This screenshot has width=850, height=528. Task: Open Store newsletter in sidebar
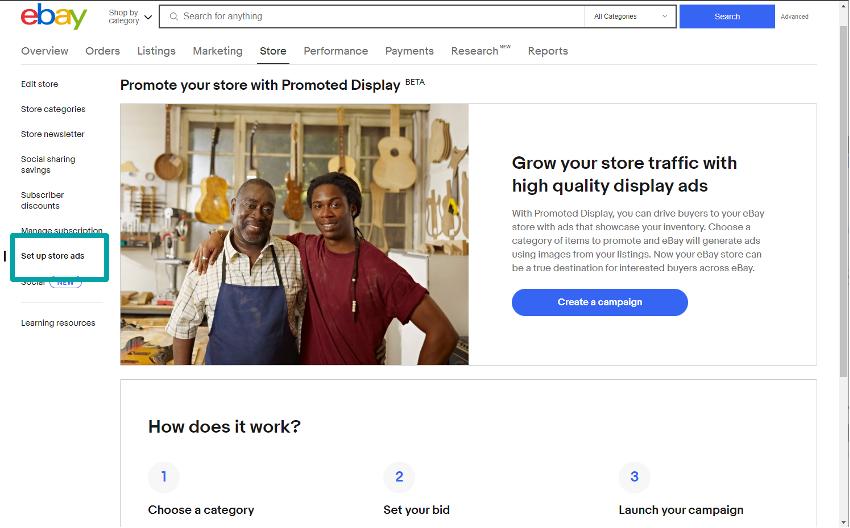(53, 134)
